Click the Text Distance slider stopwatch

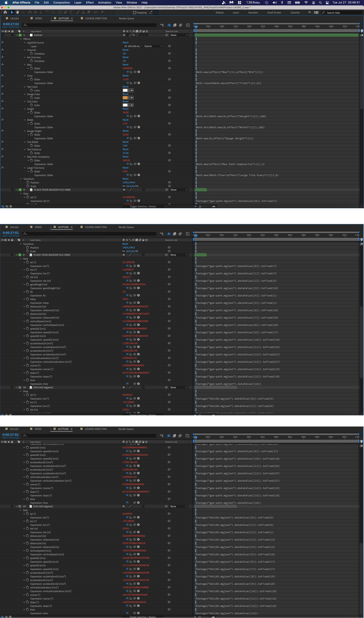(x=31, y=153)
